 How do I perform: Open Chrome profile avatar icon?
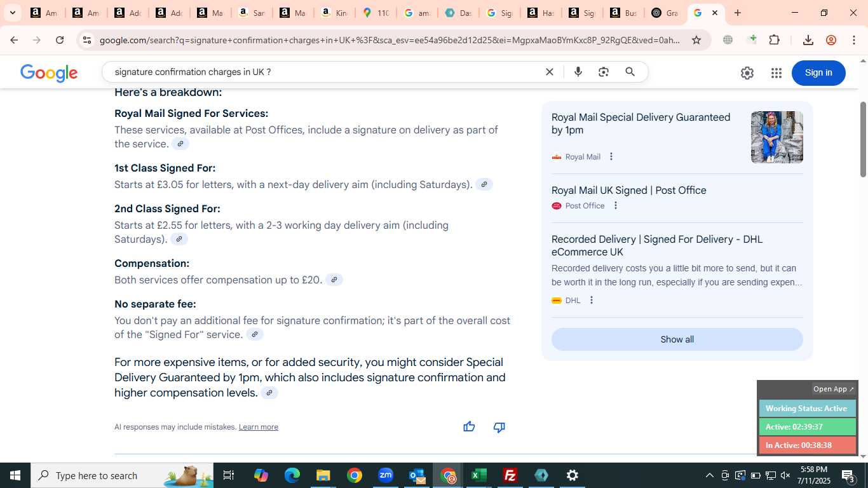(831, 40)
